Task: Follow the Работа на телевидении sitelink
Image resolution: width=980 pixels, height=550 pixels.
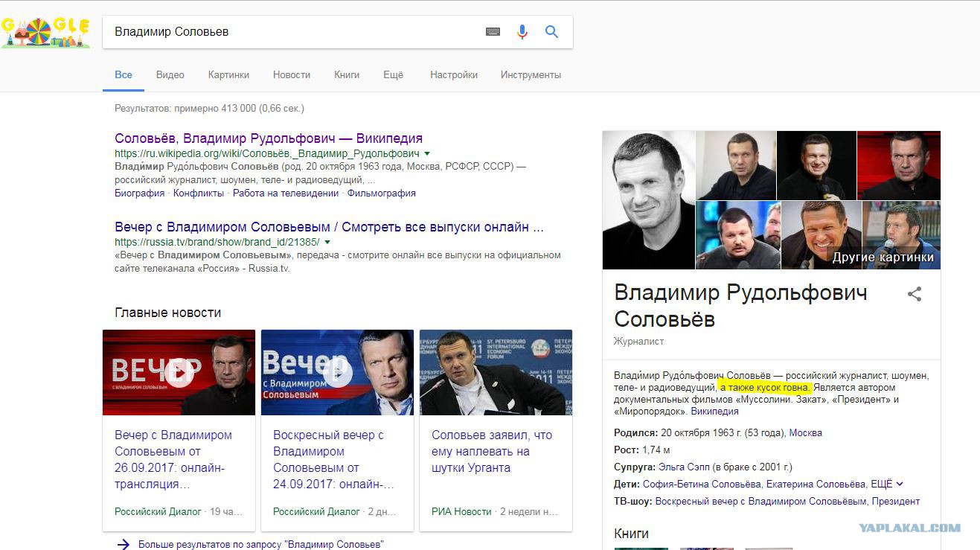Action: [286, 193]
